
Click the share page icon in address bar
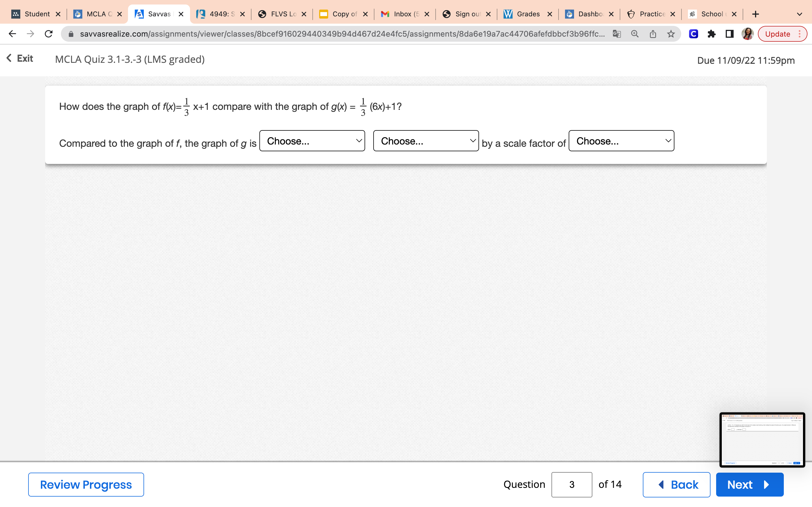pos(653,34)
